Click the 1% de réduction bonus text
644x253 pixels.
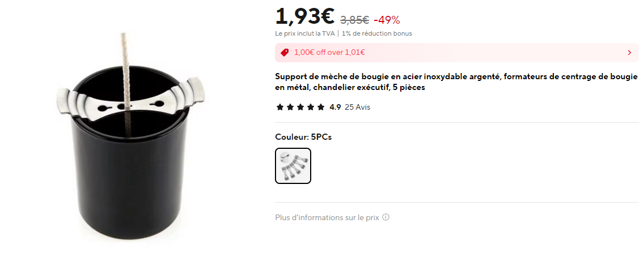point(376,33)
